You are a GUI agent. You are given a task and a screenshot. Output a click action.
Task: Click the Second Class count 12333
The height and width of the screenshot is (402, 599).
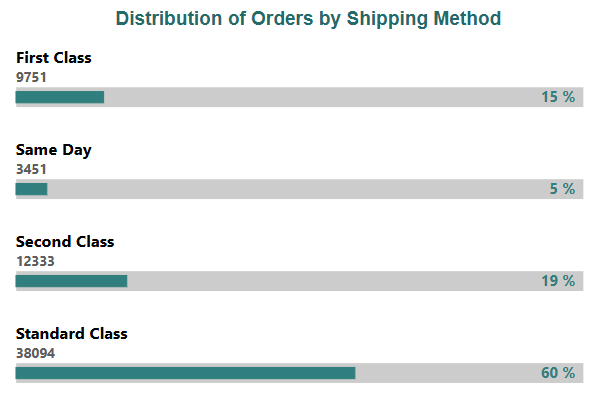pos(35,261)
